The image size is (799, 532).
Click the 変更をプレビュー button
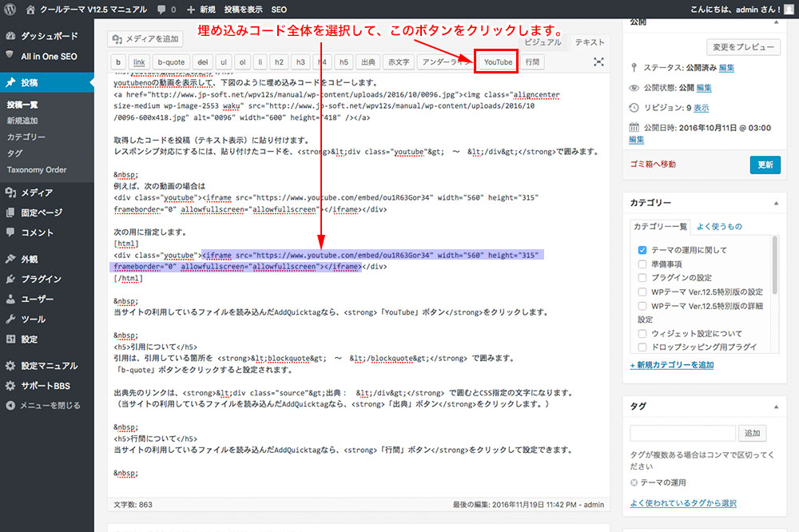point(743,47)
